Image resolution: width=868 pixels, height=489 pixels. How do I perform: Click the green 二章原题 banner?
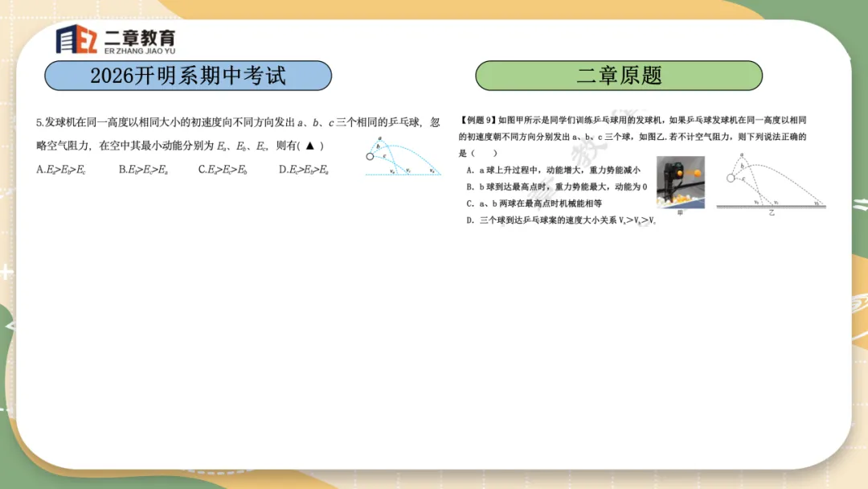pos(620,76)
